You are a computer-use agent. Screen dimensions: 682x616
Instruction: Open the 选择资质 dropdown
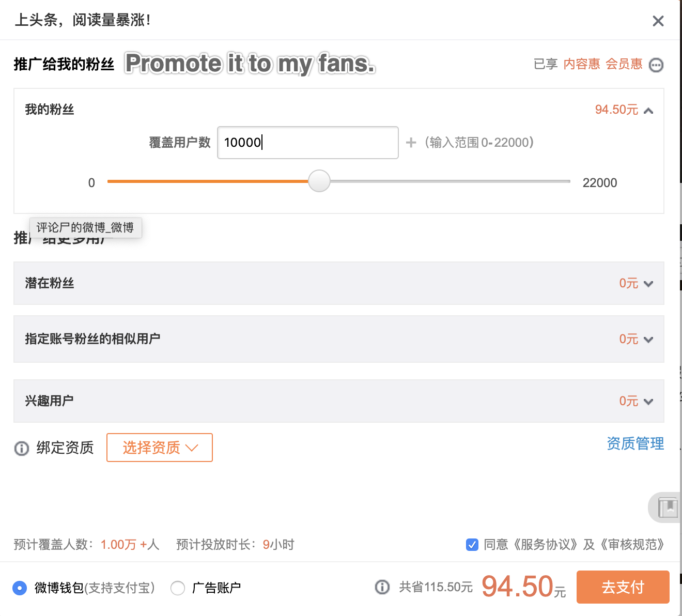tap(160, 448)
